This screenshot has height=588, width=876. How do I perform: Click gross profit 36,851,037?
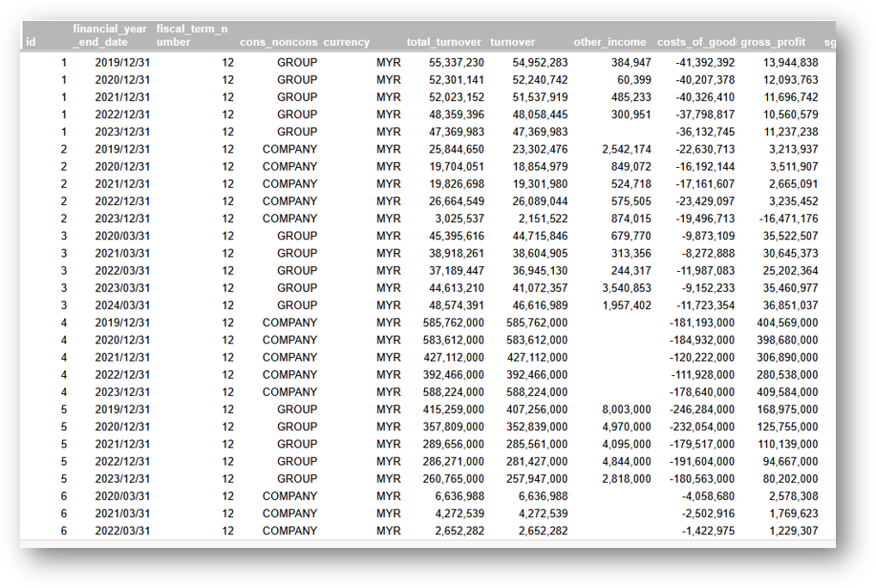pyautogui.click(x=791, y=304)
